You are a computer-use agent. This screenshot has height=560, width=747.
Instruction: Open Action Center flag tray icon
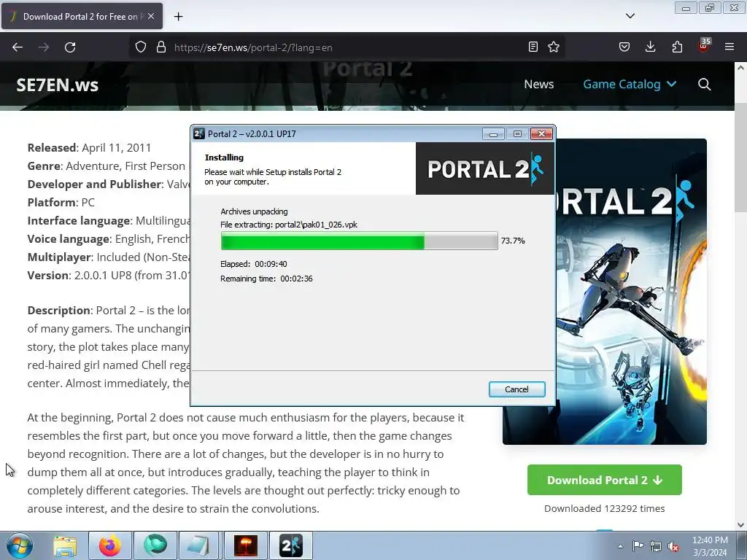(x=638, y=546)
